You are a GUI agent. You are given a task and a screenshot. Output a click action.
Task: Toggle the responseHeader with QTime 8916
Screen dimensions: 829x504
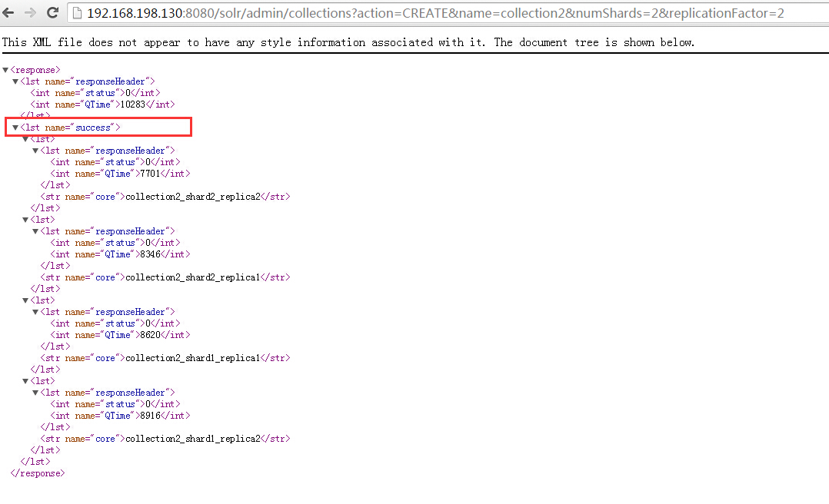coord(35,392)
